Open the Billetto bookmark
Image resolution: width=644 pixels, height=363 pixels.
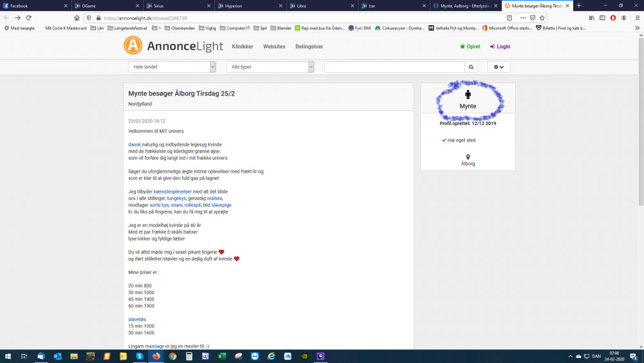point(561,28)
